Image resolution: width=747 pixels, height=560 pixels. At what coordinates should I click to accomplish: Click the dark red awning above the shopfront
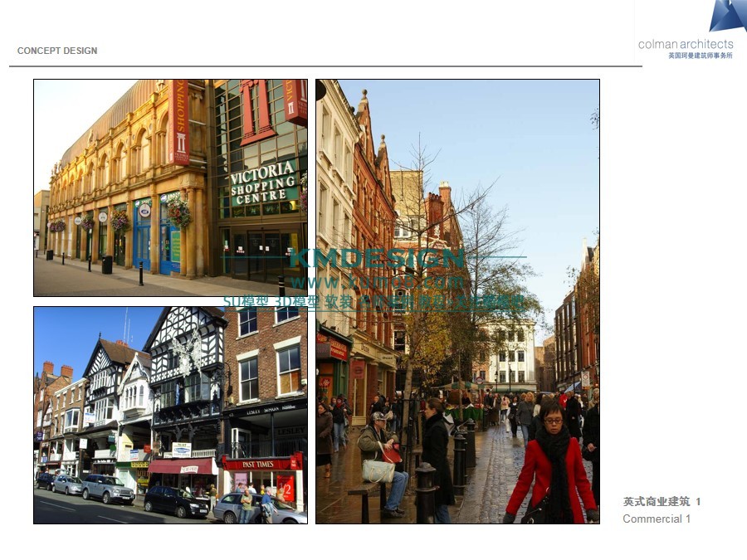(179, 466)
